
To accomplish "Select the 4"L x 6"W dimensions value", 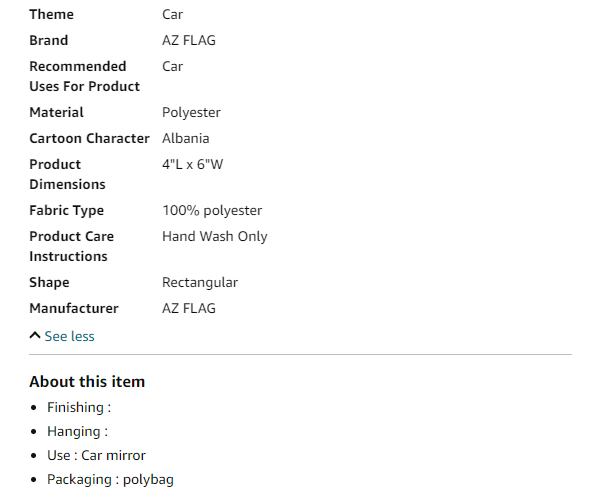I will click(x=193, y=164).
